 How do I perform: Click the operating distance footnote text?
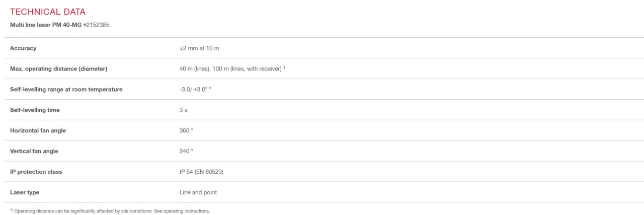(110, 210)
